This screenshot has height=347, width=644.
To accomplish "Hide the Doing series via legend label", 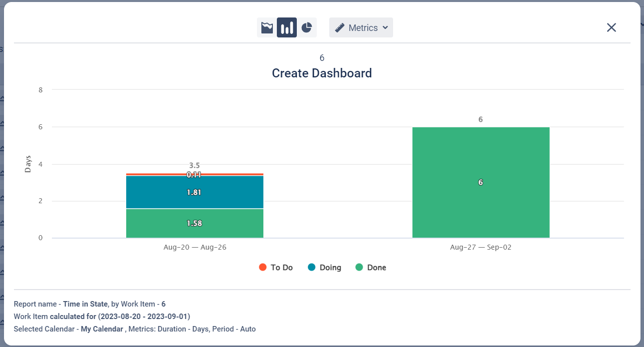I will (x=330, y=268).
